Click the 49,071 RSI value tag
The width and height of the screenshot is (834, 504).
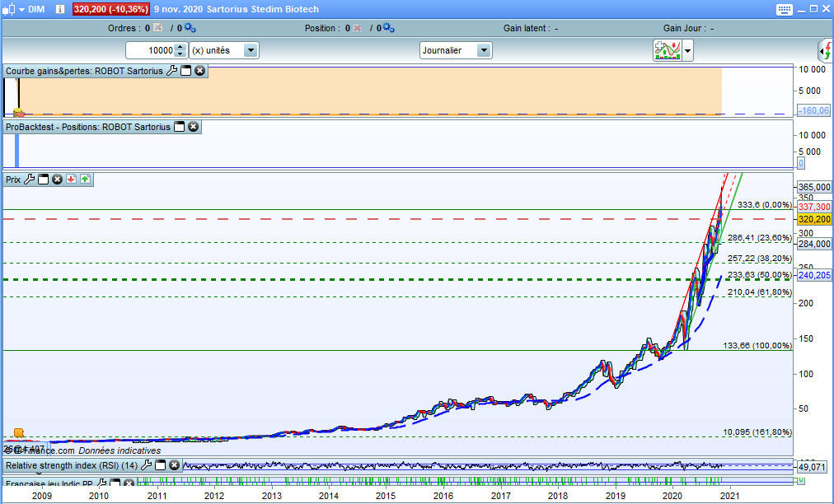(814, 467)
